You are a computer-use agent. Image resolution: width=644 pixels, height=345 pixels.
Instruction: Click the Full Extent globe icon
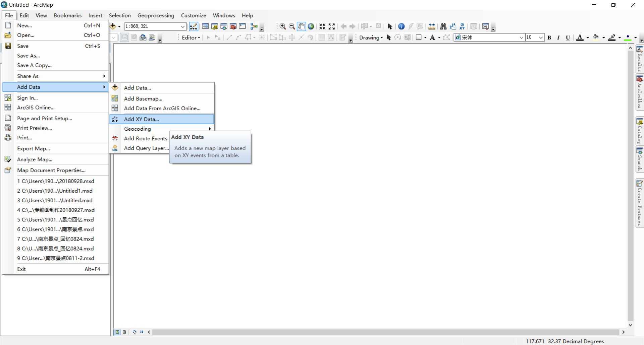click(311, 26)
